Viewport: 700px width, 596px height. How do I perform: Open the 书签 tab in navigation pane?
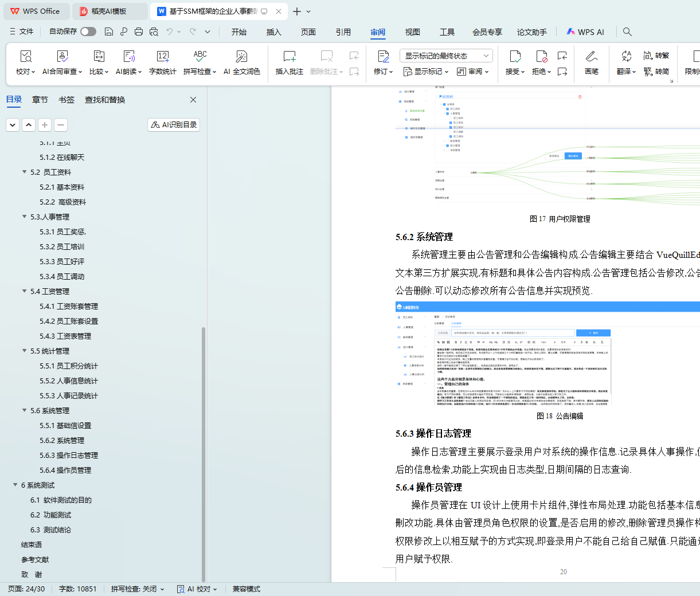[x=67, y=100]
